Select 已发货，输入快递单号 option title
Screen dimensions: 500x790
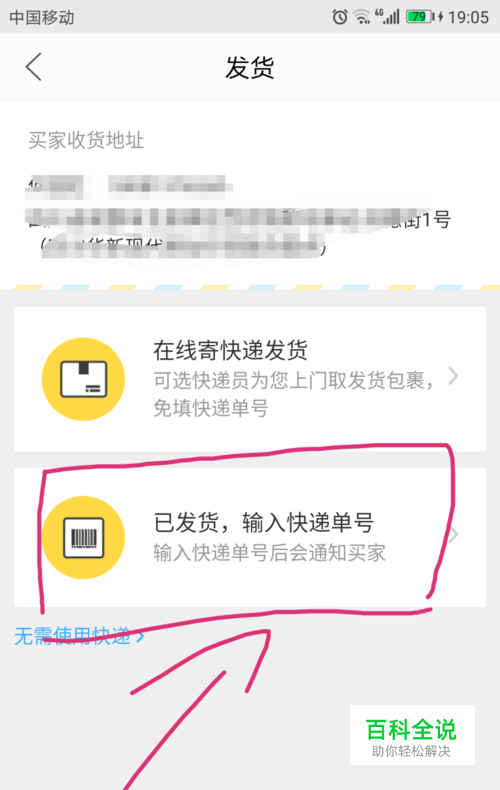coord(264,522)
